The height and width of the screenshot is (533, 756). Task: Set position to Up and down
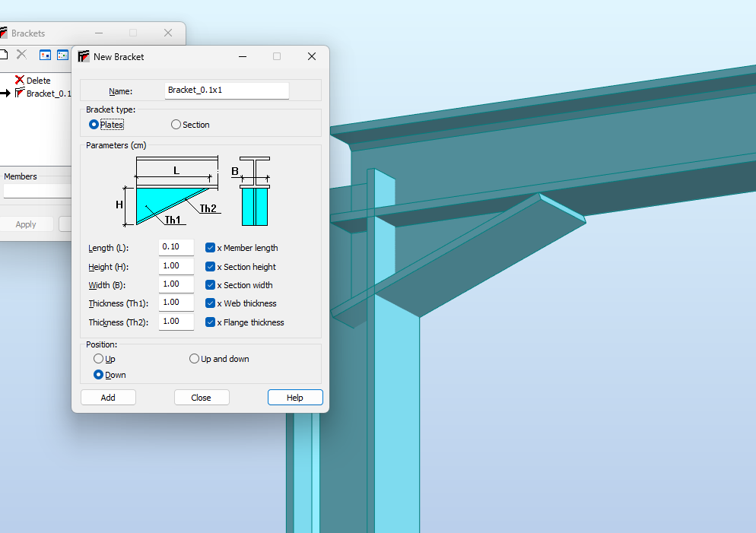point(194,358)
